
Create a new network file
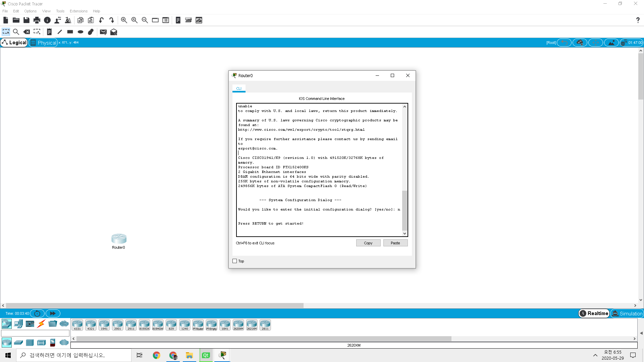point(5,20)
